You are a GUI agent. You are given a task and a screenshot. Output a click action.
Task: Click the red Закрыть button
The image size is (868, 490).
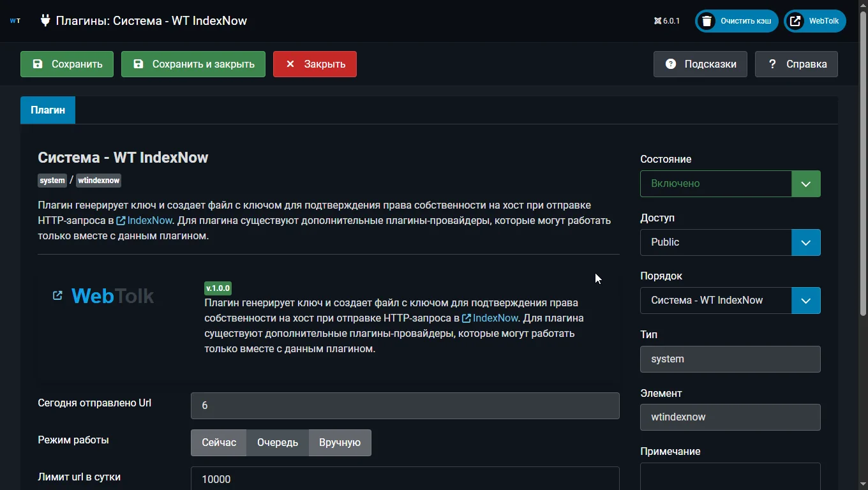315,64
